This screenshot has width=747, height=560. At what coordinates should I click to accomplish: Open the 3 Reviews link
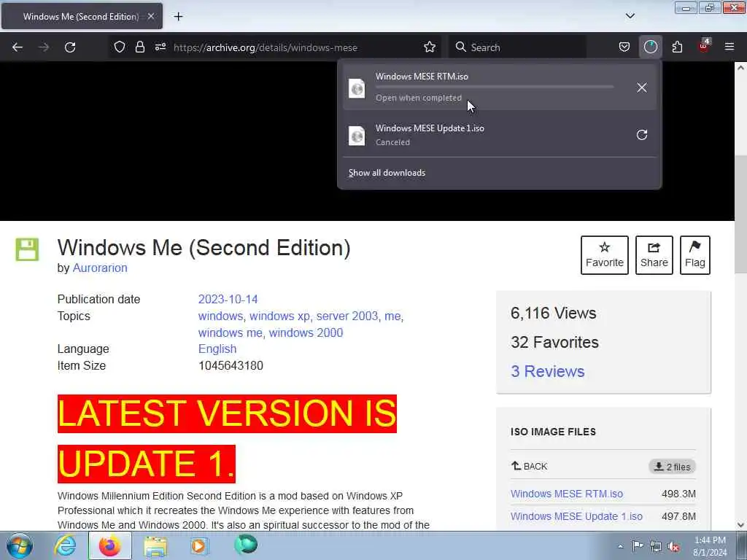coord(547,371)
